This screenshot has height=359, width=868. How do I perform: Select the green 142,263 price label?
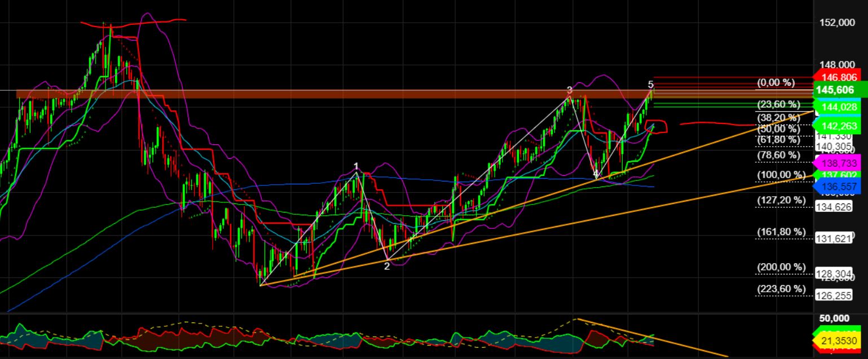(839, 126)
